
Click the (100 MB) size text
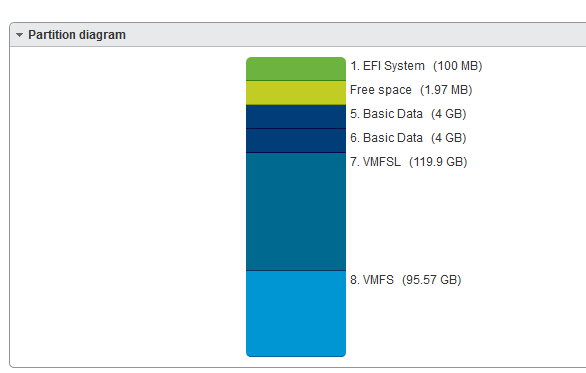click(x=457, y=66)
